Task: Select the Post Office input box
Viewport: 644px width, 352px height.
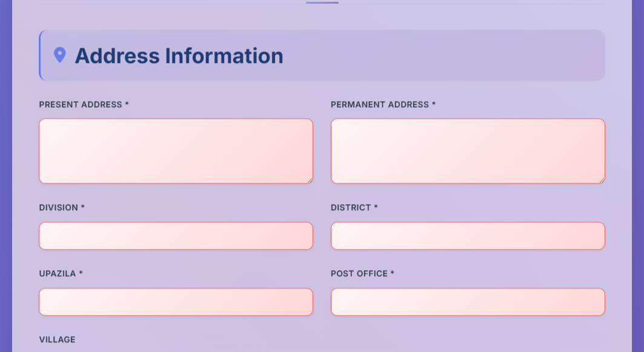Action: click(x=468, y=302)
